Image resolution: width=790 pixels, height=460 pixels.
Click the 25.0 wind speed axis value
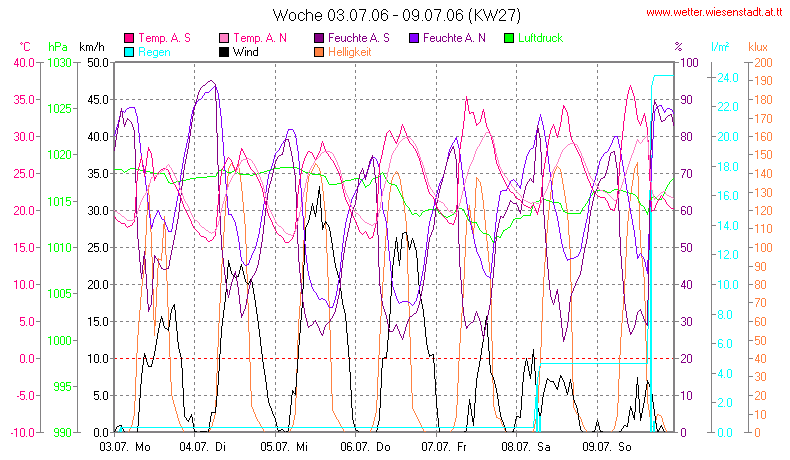(x=98, y=247)
